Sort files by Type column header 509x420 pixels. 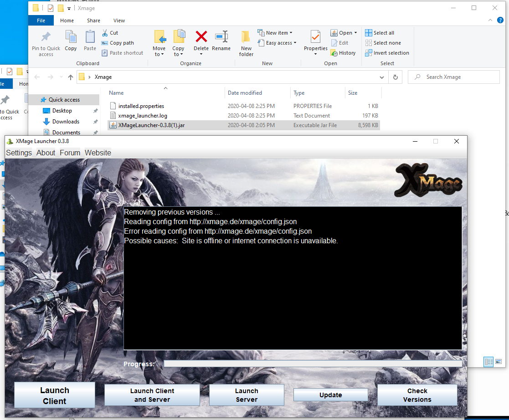pyautogui.click(x=299, y=93)
